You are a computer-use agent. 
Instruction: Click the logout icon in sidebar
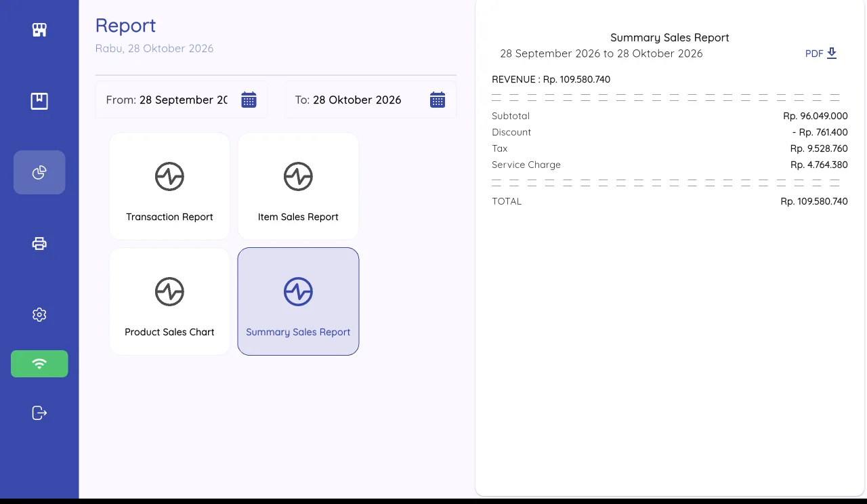coord(39,413)
